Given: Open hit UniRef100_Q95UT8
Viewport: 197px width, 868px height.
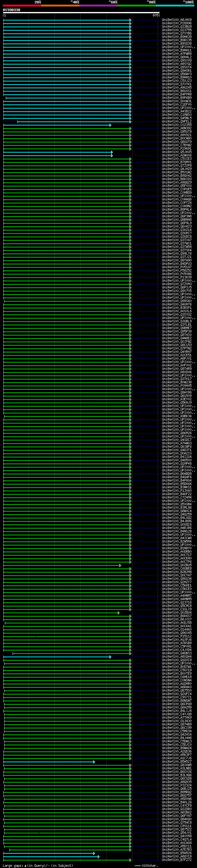Looking at the screenshot, I should tap(177, 131).
